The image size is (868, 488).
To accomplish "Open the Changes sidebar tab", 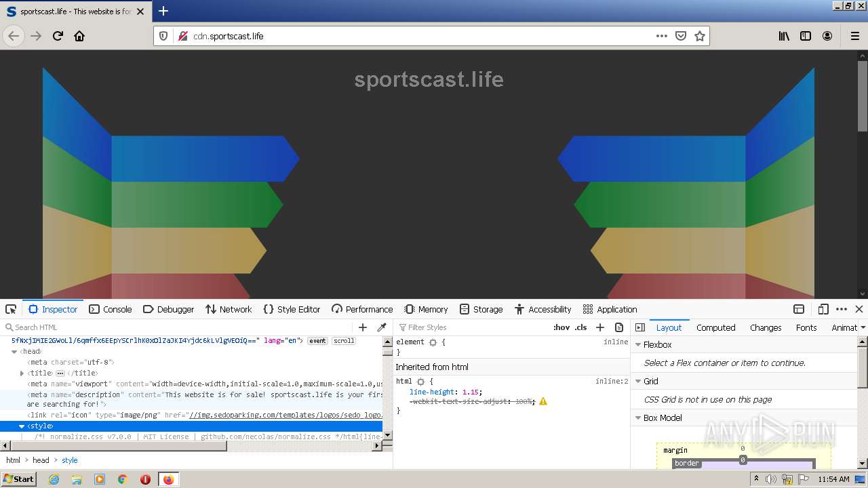I will [x=766, y=327].
